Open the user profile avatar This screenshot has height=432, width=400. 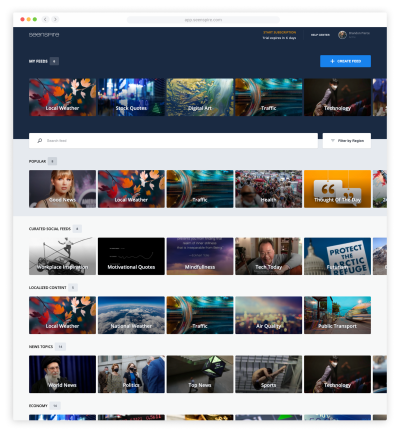coord(342,35)
